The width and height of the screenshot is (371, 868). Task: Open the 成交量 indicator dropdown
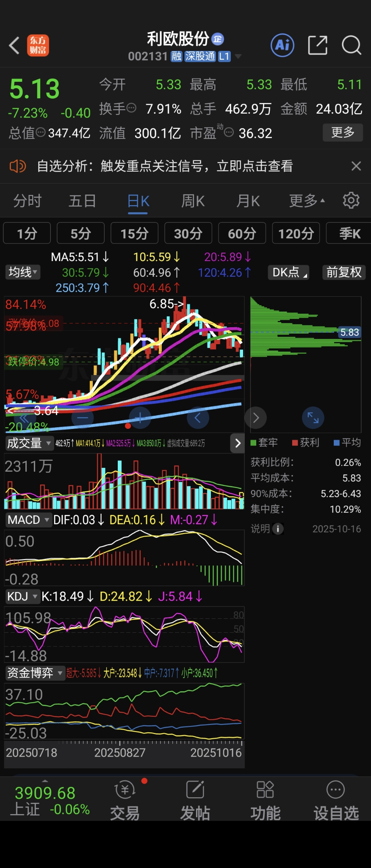point(29,443)
